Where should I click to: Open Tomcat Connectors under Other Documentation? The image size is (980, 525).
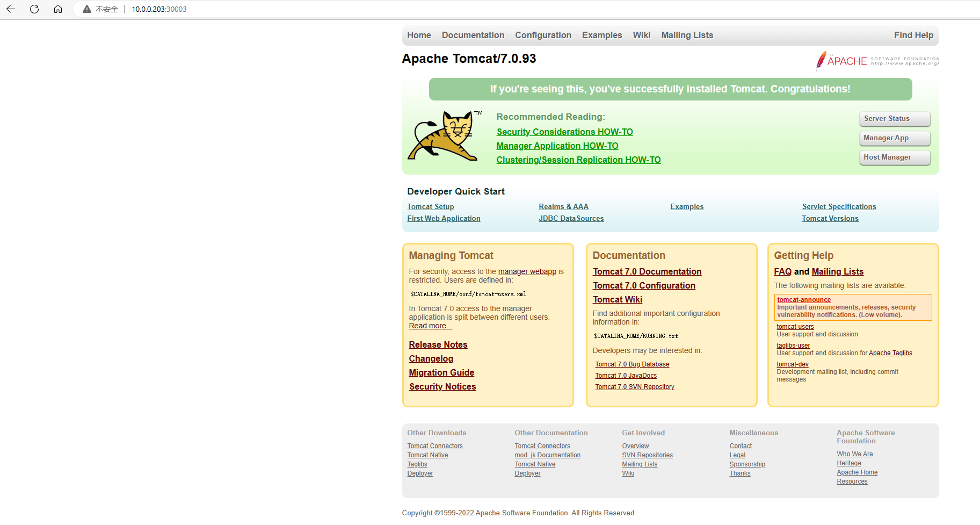[542, 446]
